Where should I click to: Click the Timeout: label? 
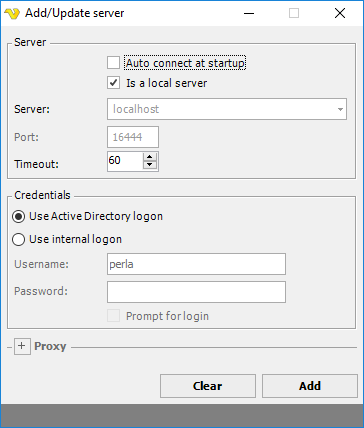(x=36, y=164)
